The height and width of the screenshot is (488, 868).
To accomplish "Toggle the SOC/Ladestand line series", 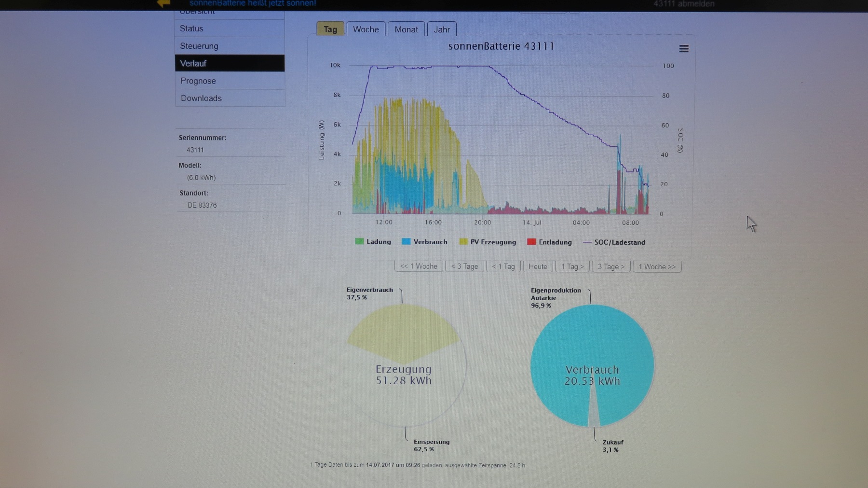I will (x=614, y=242).
